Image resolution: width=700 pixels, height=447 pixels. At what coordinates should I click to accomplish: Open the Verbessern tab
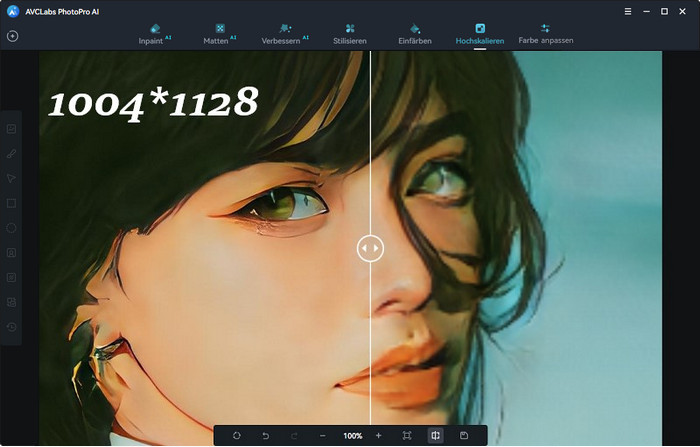click(285, 34)
